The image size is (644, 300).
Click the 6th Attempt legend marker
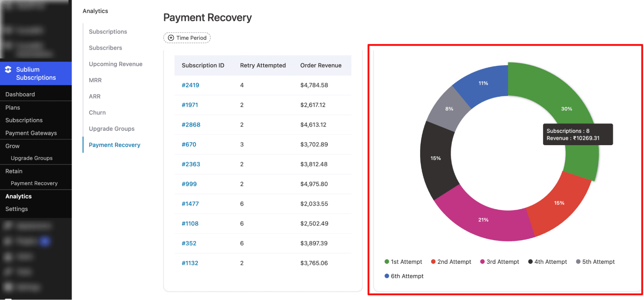pyautogui.click(x=387, y=276)
